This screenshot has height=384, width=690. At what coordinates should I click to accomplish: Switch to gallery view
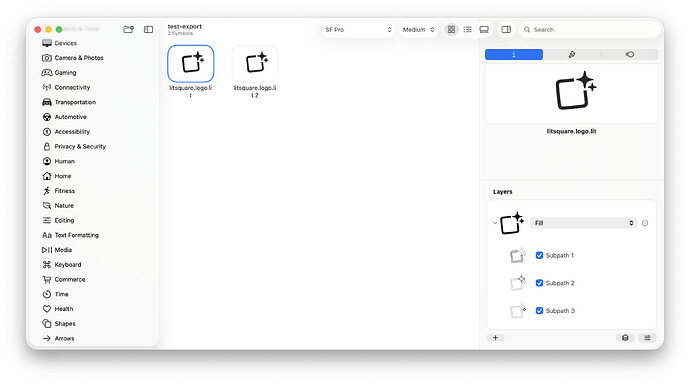point(484,29)
